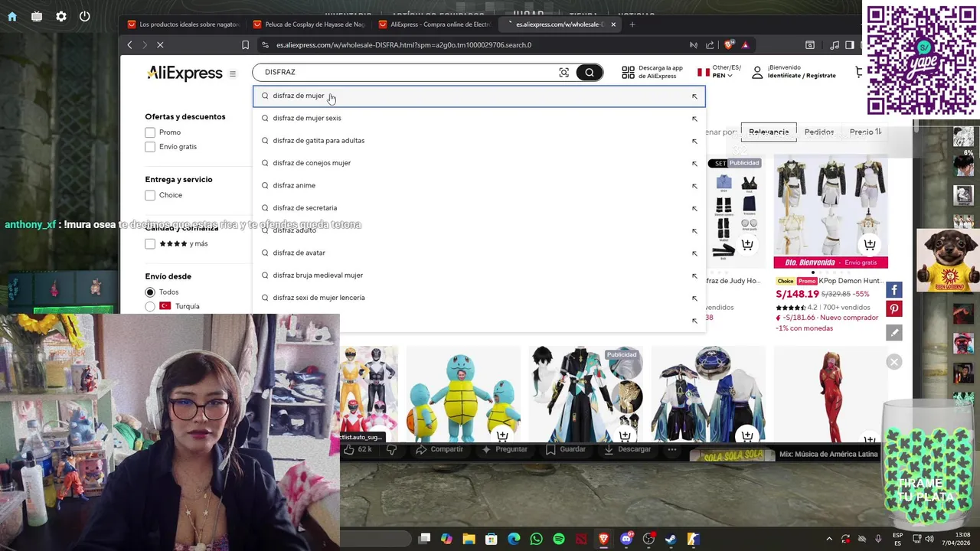Open the hamburger categories menu beside AliExpress logo

pyautogui.click(x=233, y=73)
